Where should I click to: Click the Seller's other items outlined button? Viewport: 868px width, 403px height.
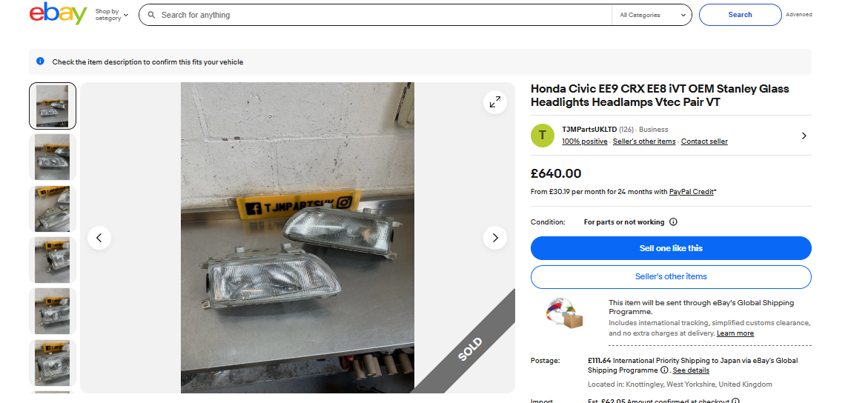click(671, 277)
